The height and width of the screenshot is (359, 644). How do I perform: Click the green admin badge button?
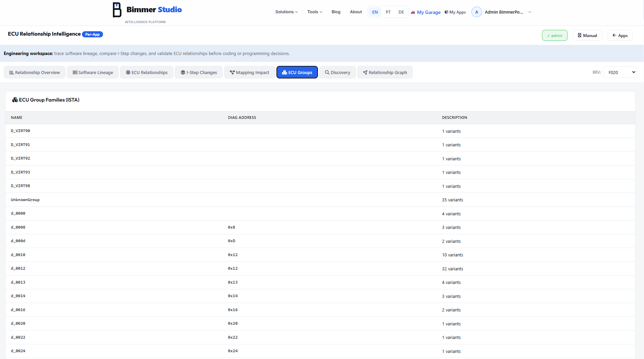coord(555,35)
